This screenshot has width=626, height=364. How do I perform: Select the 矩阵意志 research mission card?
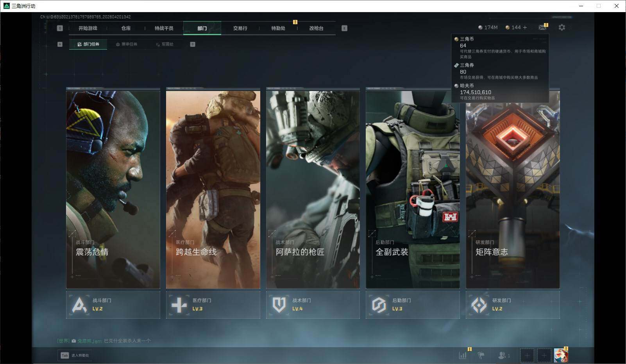click(513, 189)
